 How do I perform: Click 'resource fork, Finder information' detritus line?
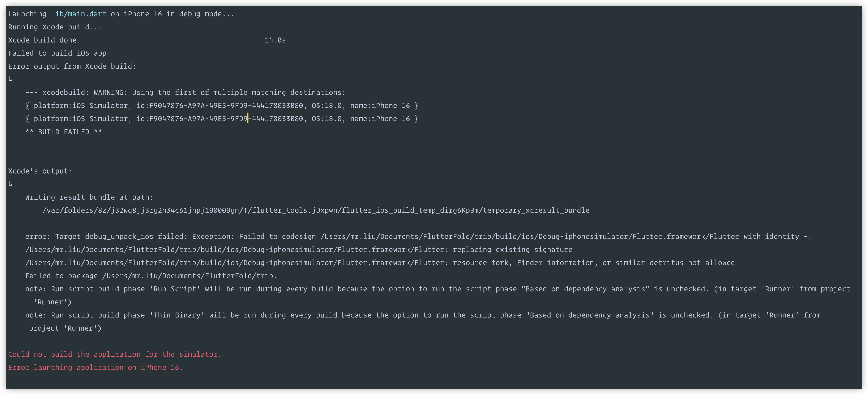coord(380,263)
